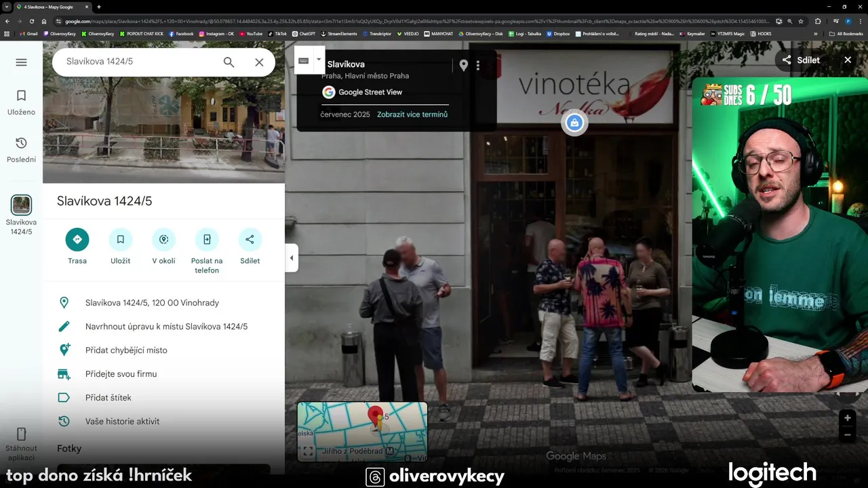Reload the page in the browser

coord(31,21)
